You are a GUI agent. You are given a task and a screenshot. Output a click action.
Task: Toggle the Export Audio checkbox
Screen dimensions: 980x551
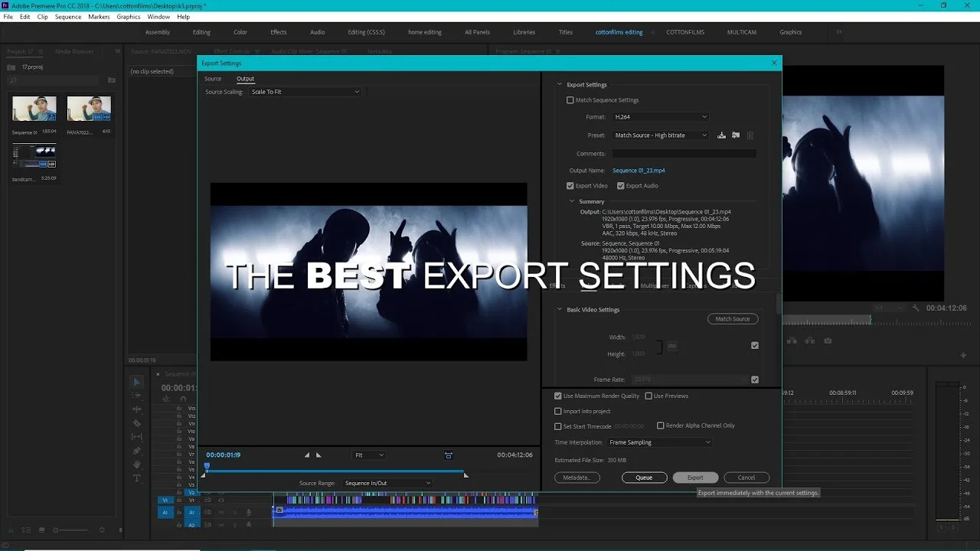click(621, 186)
